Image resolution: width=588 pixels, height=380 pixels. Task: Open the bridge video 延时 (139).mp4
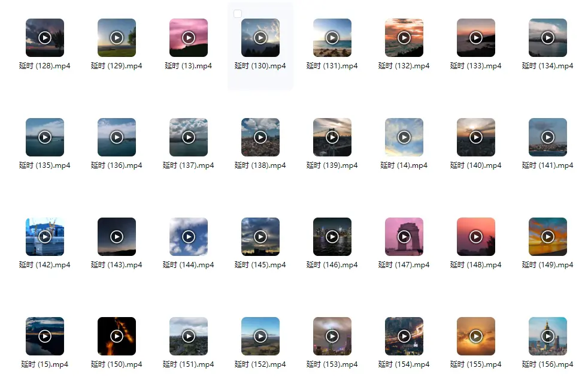coord(332,137)
